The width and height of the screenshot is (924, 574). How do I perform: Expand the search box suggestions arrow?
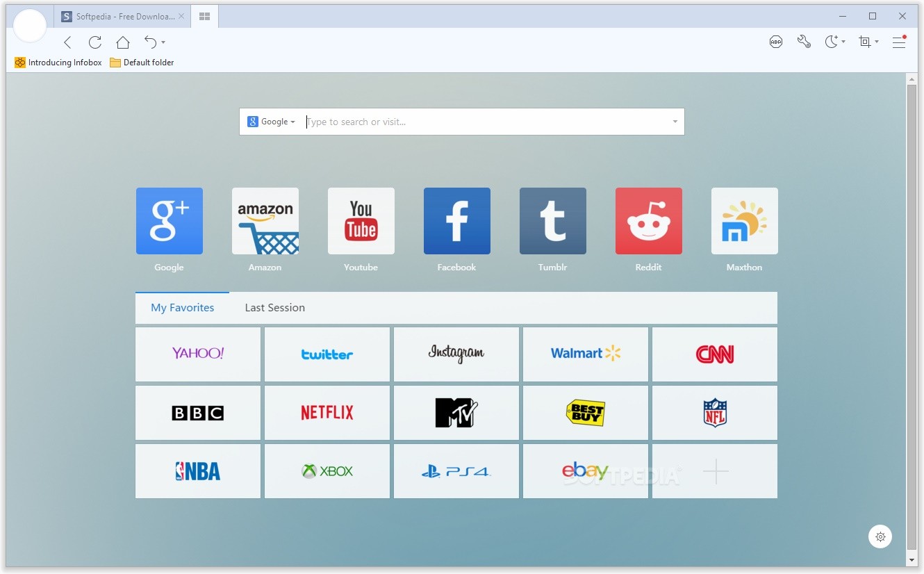(675, 122)
